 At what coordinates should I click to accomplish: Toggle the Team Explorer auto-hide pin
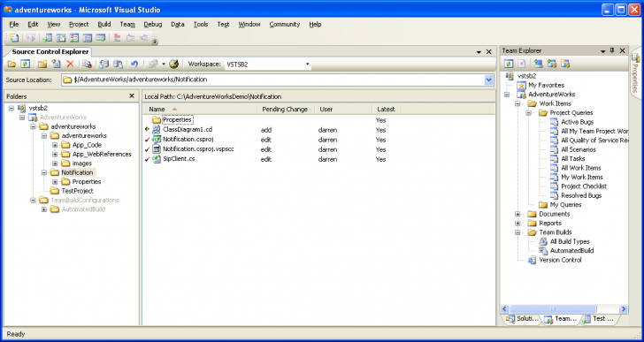pos(612,51)
